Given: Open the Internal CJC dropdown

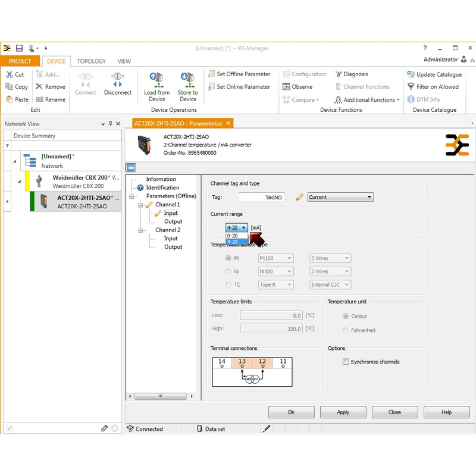Looking at the screenshot, I should 330,284.
